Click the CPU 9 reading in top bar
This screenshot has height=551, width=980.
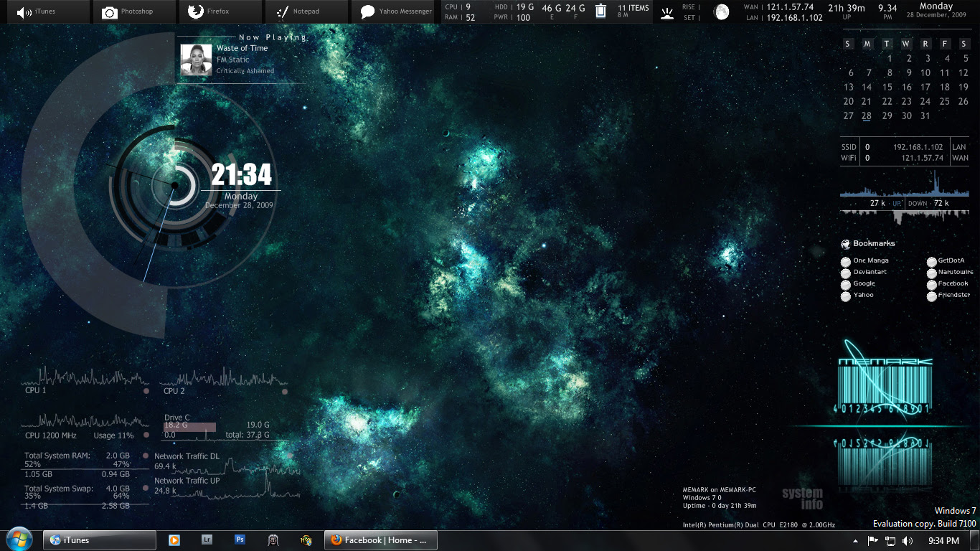(458, 7)
